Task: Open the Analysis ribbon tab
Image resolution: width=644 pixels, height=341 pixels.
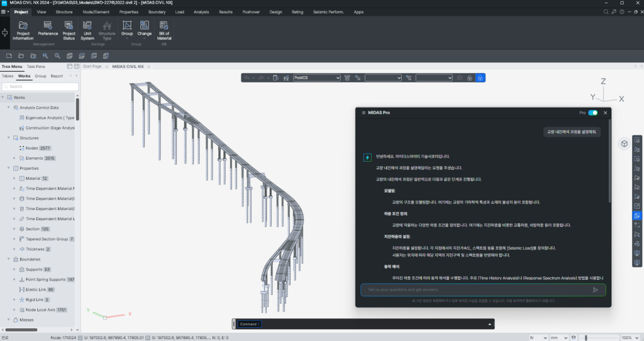Action: pyautogui.click(x=201, y=12)
